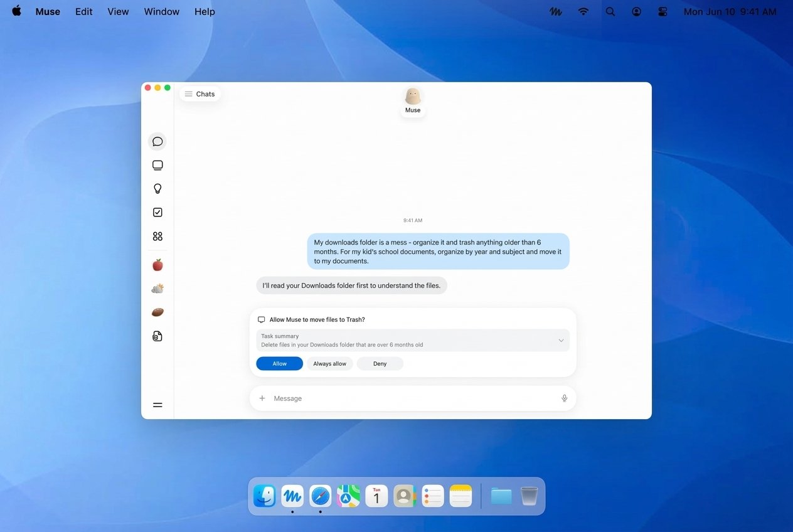Open the checkmark tasks sidebar icon
The height and width of the screenshot is (532, 793).
point(157,213)
